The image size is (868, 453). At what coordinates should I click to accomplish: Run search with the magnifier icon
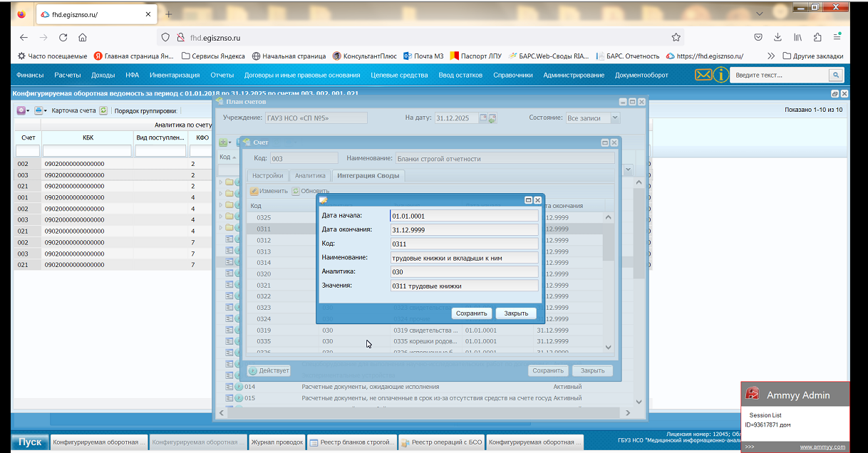pos(835,75)
